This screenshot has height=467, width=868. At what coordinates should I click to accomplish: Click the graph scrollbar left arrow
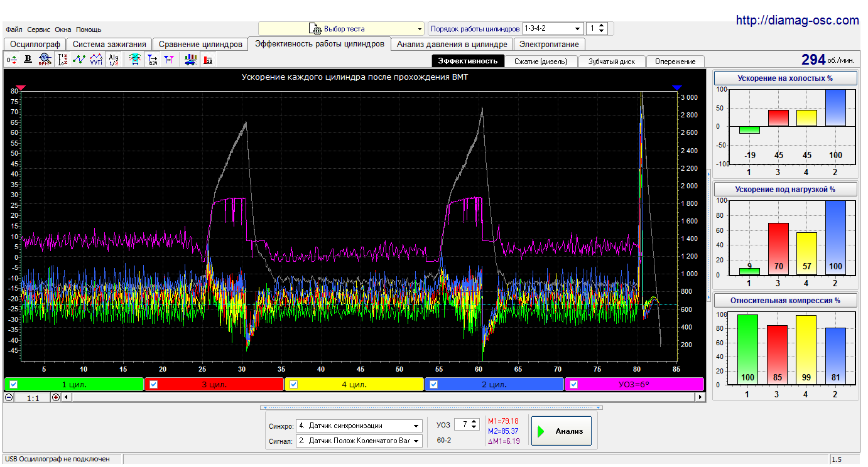[x=67, y=397]
